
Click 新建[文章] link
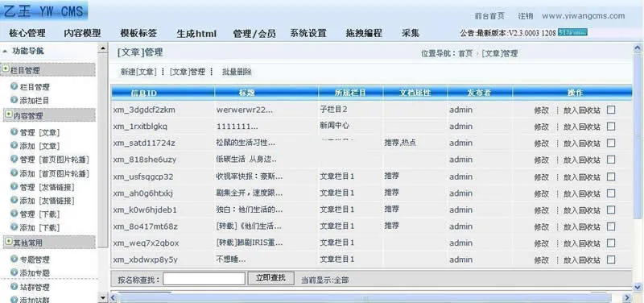click(138, 72)
